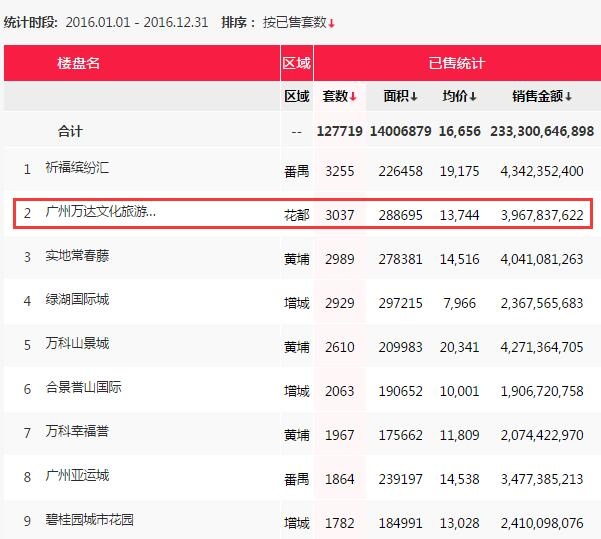Click the 已售统计 header
601x539 pixels.
coord(456,63)
